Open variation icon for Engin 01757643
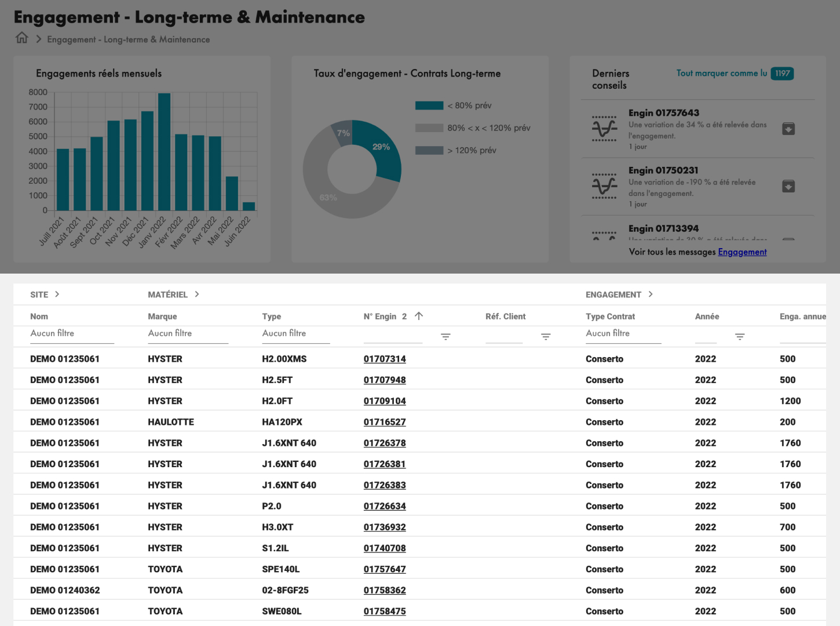840x626 pixels. point(604,129)
